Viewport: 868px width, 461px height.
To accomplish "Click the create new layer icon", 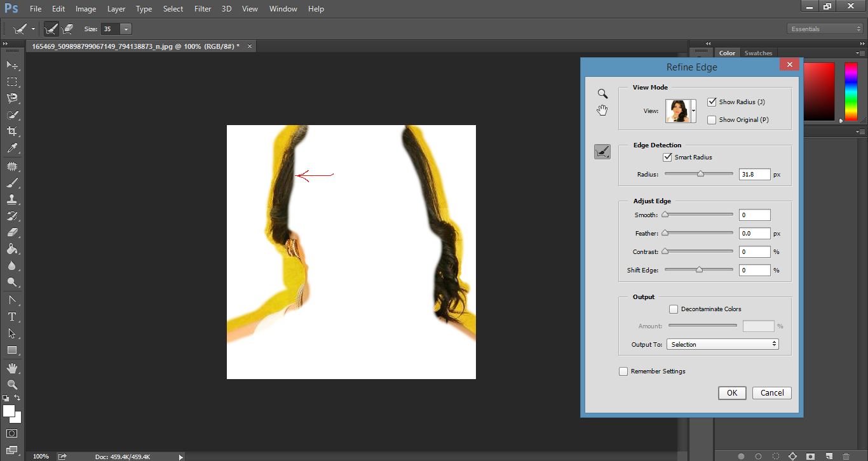I will pyautogui.click(x=829, y=456).
